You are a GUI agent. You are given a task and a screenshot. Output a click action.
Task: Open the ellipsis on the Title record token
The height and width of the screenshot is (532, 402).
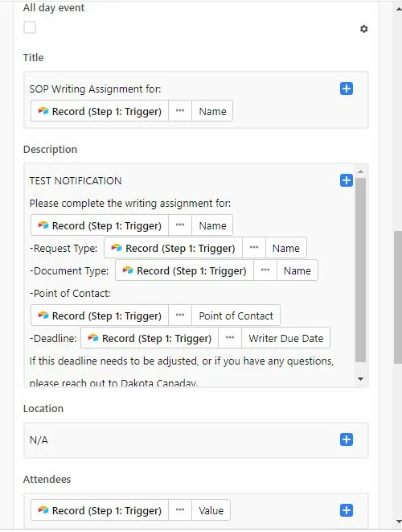pos(180,111)
